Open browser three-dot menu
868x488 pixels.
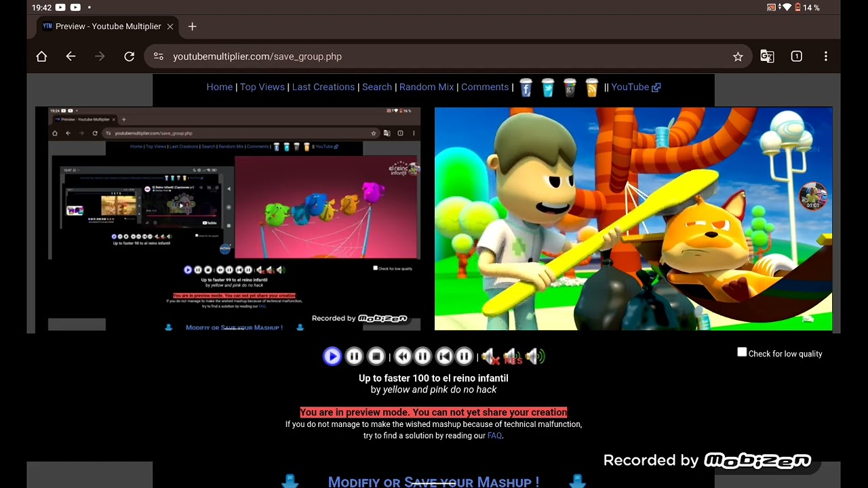[825, 56]
